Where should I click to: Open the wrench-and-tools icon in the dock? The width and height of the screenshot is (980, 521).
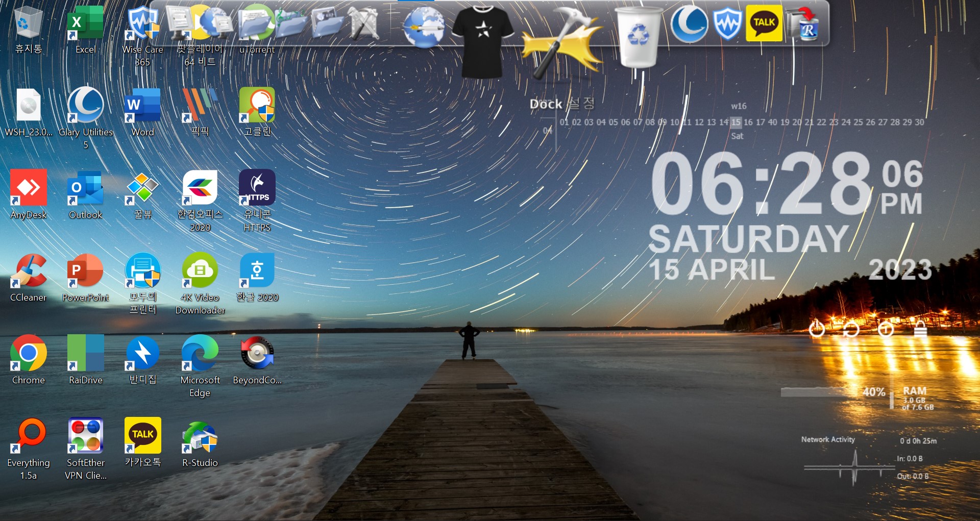363,23
